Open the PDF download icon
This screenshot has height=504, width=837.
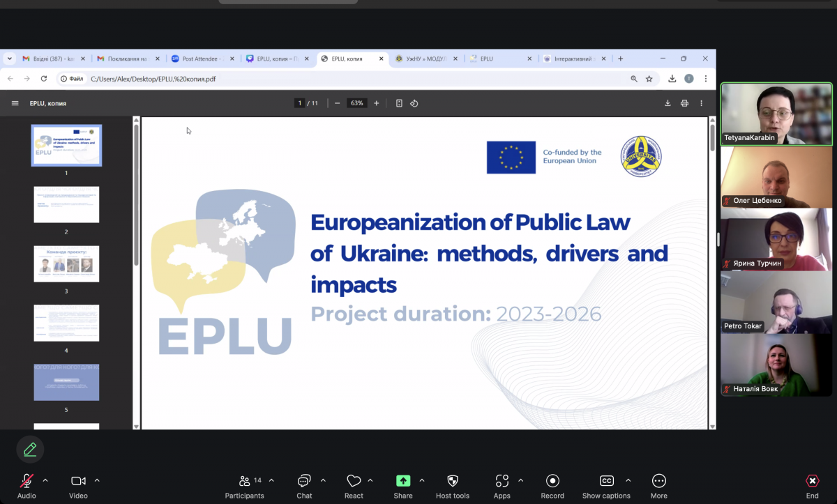click(667, 102)
